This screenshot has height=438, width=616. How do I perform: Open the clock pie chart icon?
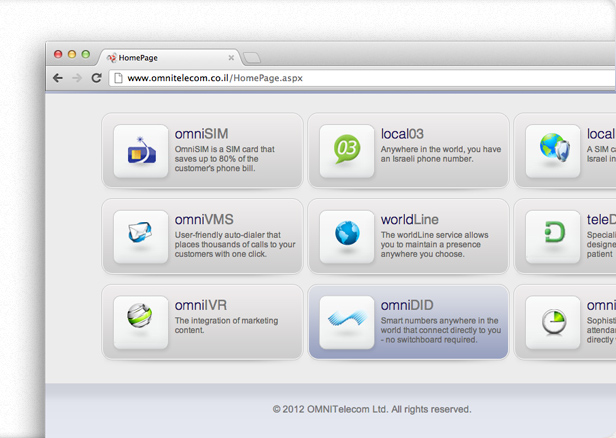[553, 323]
